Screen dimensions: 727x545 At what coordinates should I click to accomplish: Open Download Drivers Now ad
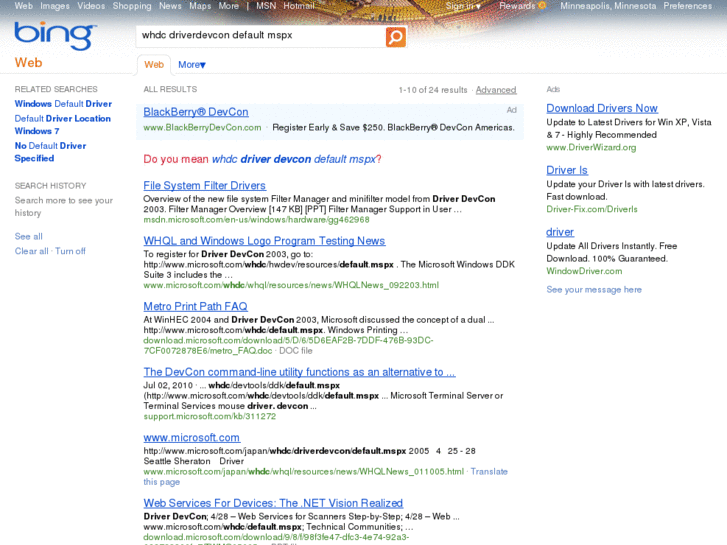coord(602,108)
